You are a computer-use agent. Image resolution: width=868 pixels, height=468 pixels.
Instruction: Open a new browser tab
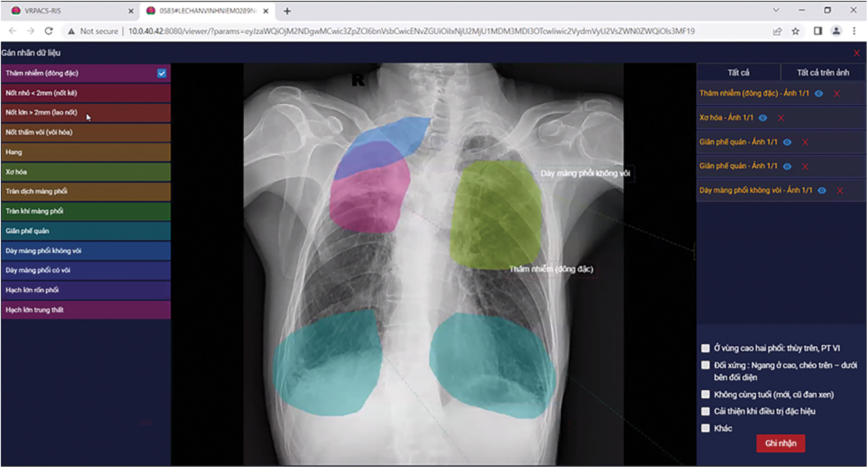pyautogui.click(x=287, y=11)
